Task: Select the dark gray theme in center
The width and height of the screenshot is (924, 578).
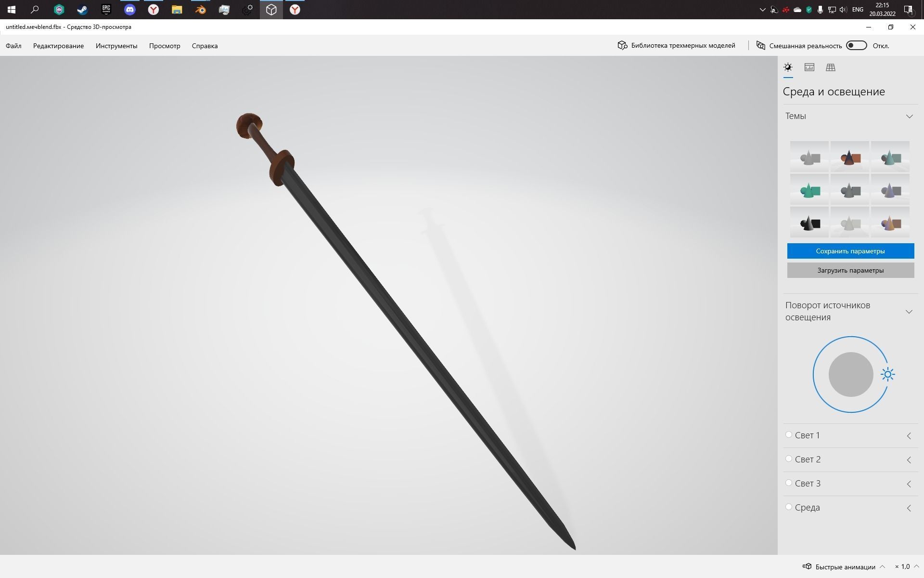Action: [849, 189]
